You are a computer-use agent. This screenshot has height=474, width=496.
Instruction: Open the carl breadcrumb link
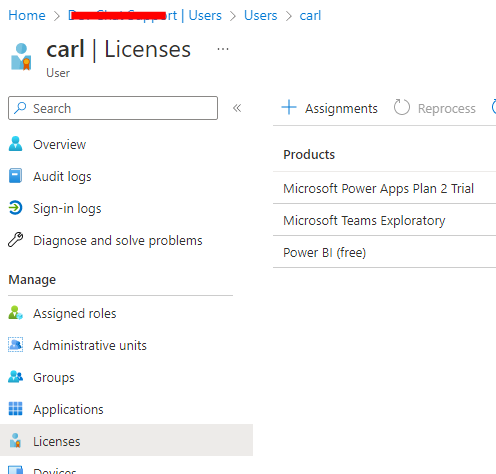click(x=310, y=15)
